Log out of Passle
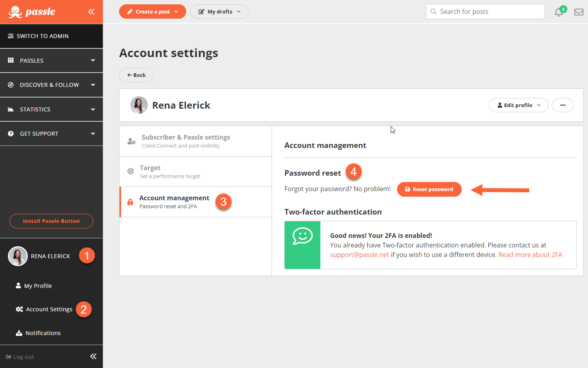 click(20, 357)
